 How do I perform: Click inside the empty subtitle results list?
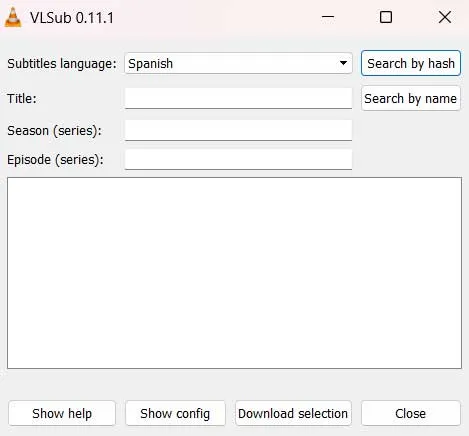(234, 273)
